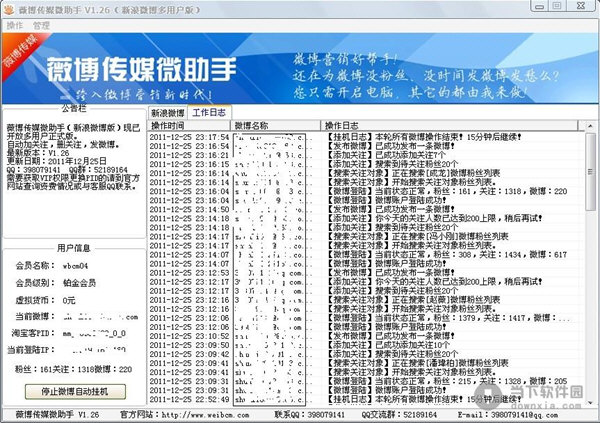Click the app icon in title bar
The image size is (600, 423).
click(8, 9)
